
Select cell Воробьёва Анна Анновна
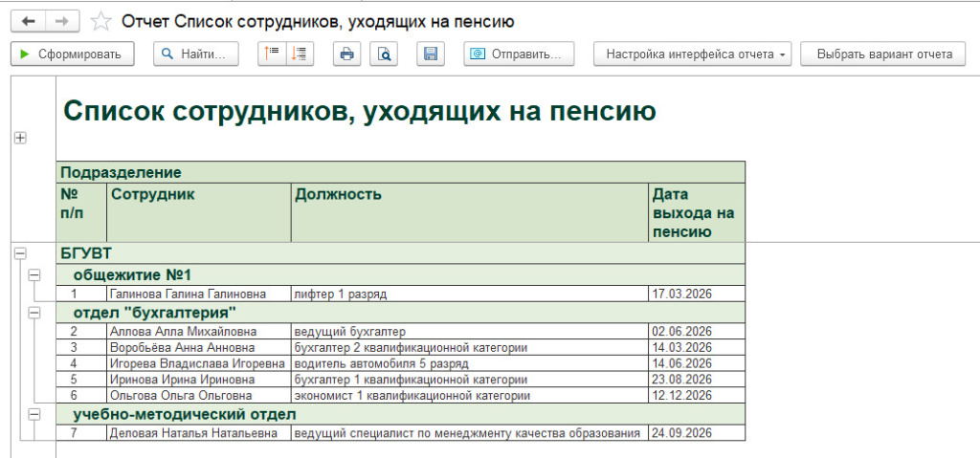pyautogui.click(x=199, y=347)
